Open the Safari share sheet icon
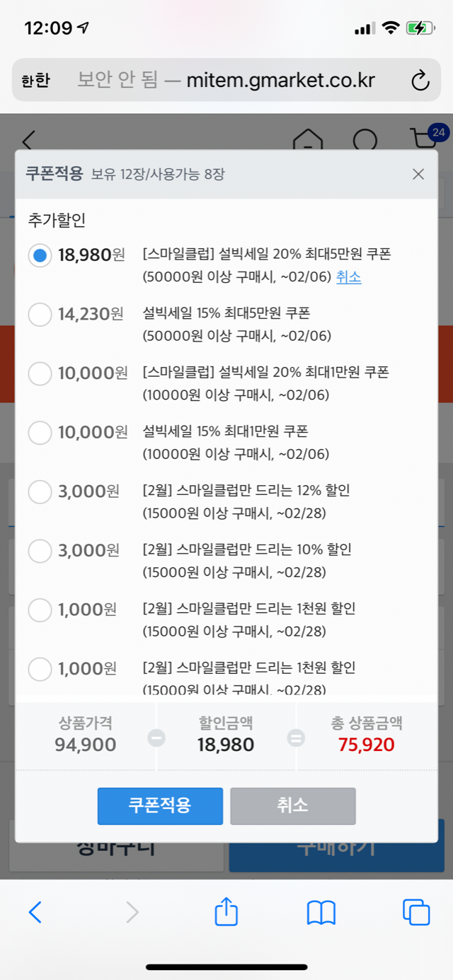The height and width of the screenshot is (980, 453). [226, 912]
